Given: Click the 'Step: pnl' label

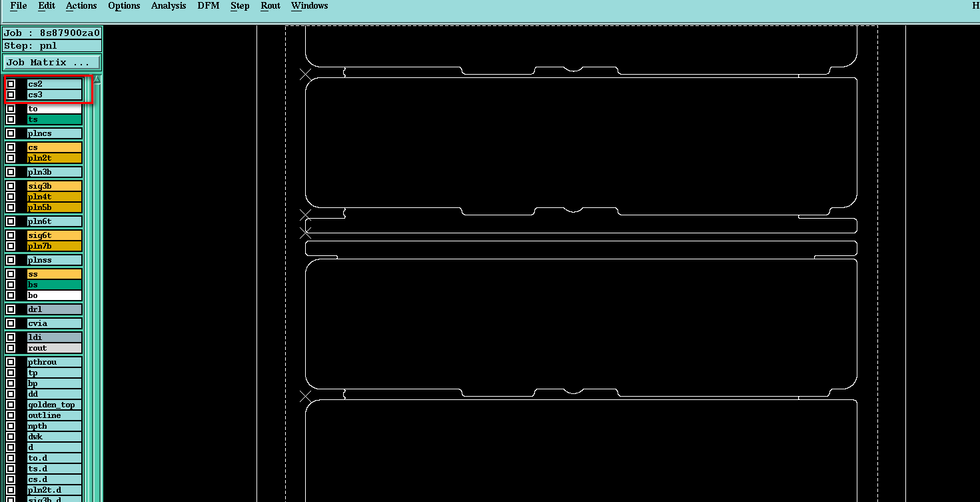Looking at the screenshot, I should point(52,46).
